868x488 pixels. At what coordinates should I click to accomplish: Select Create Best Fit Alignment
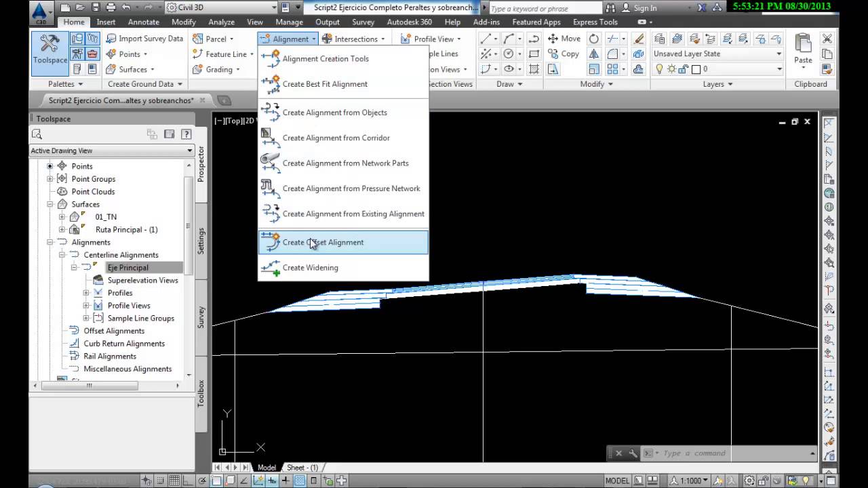click(343, 84)
